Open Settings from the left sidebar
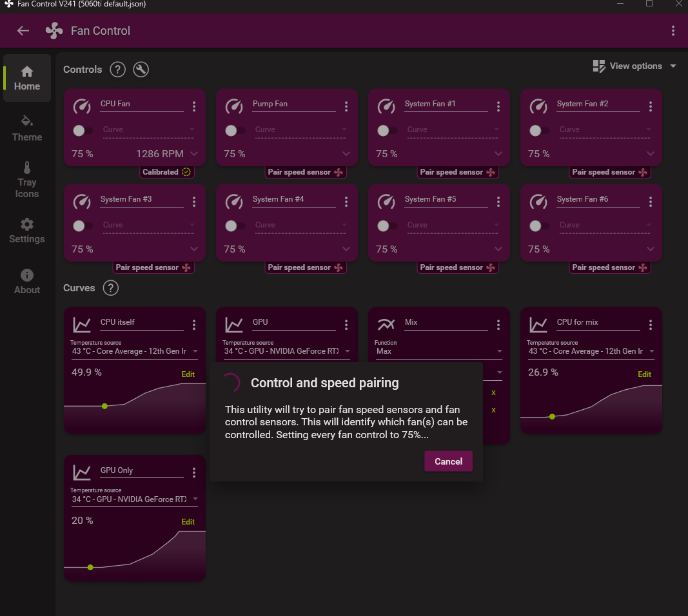This screenshot has width=688, height=616. (x=26, y=231)
